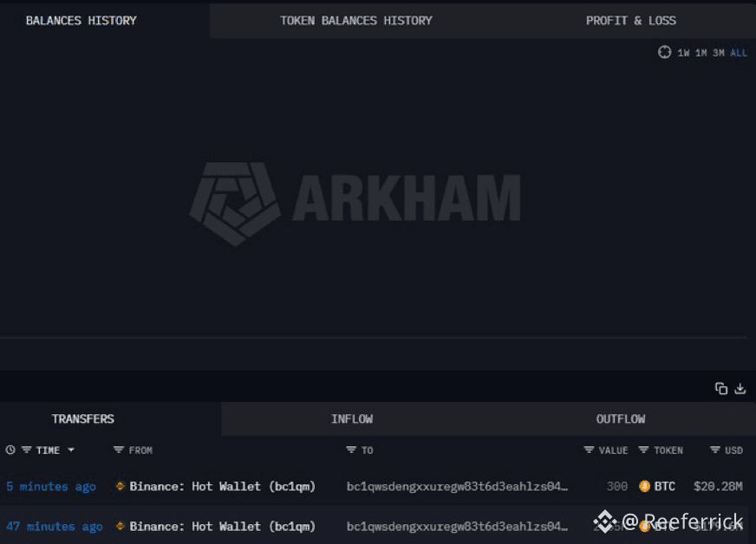Open the Token column filter icon
The image size is (756, 544).
point(643,450)
